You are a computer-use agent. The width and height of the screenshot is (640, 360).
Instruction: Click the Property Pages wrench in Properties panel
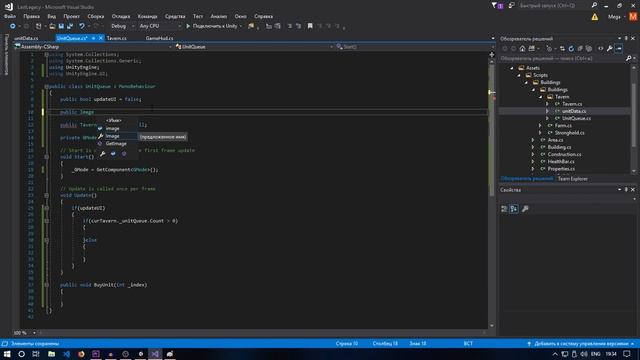point(525,209)
